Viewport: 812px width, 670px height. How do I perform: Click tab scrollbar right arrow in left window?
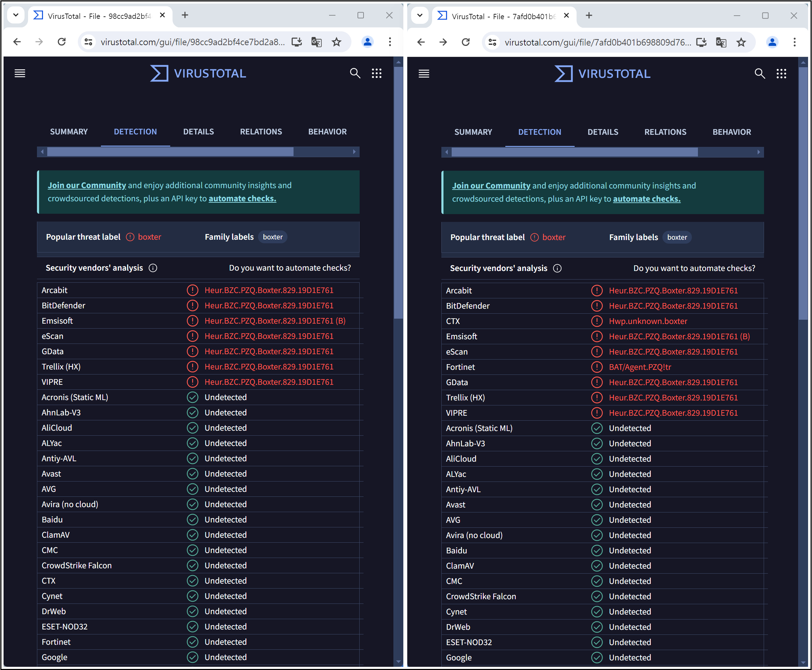point(354,152)
